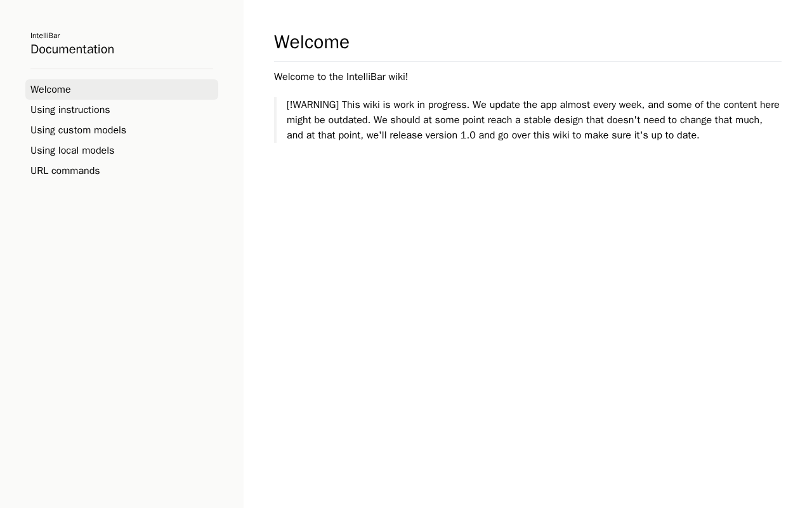Navigate to Using local models
812x508 pixels.
122,150
